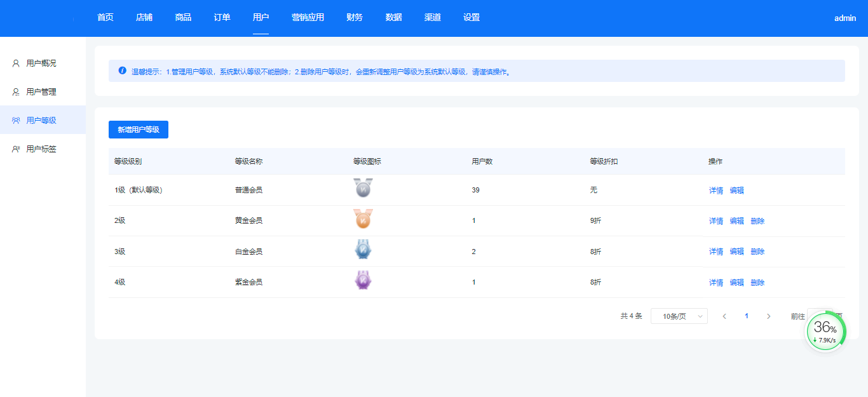Delete the 2级 黄金会员 level
This screenshot has height=397, width=868.
point(757,221)
